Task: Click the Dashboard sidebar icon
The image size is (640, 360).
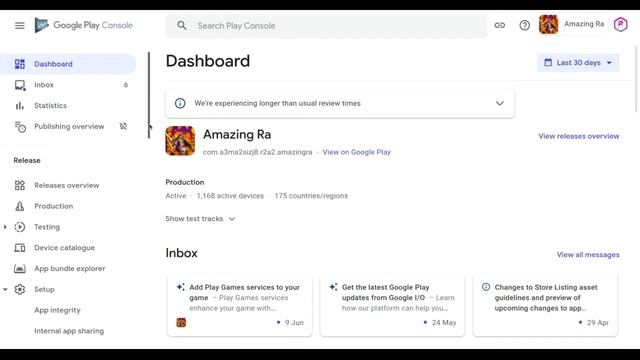Action: coord(20,64)
